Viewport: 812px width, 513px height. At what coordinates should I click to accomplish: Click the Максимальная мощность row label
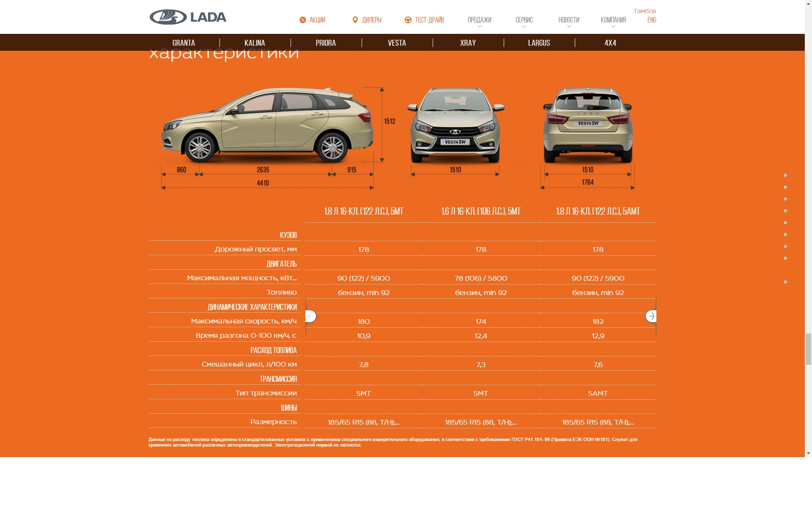[x=242, y=278]
